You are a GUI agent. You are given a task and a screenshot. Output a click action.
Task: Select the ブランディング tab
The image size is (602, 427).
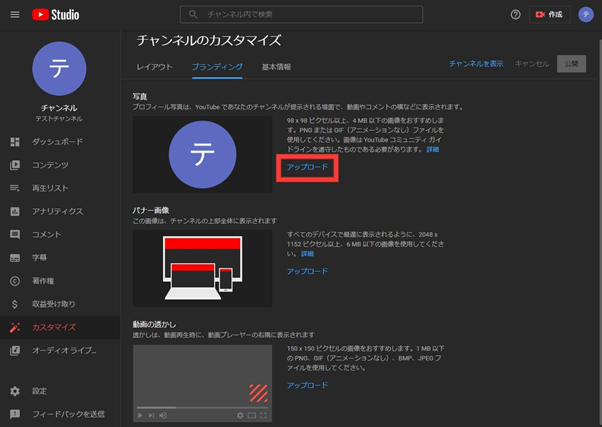pos(217,67)
